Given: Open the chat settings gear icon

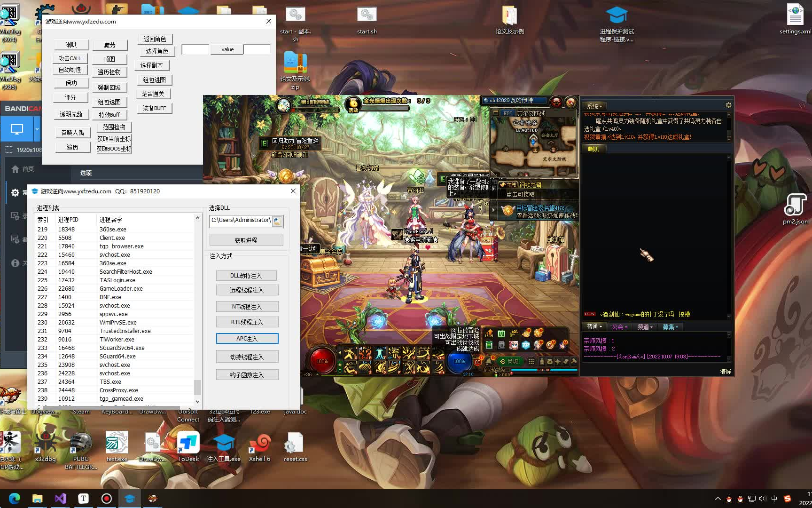Looking at the screenshot, I should tap(728, 105).
